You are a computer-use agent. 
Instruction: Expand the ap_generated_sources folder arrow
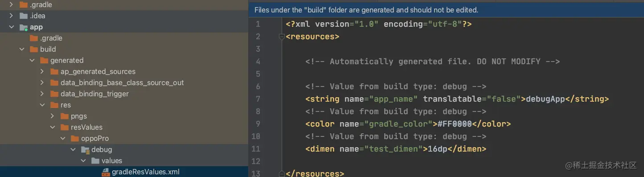pyautogui.click(x=42, y=71)
